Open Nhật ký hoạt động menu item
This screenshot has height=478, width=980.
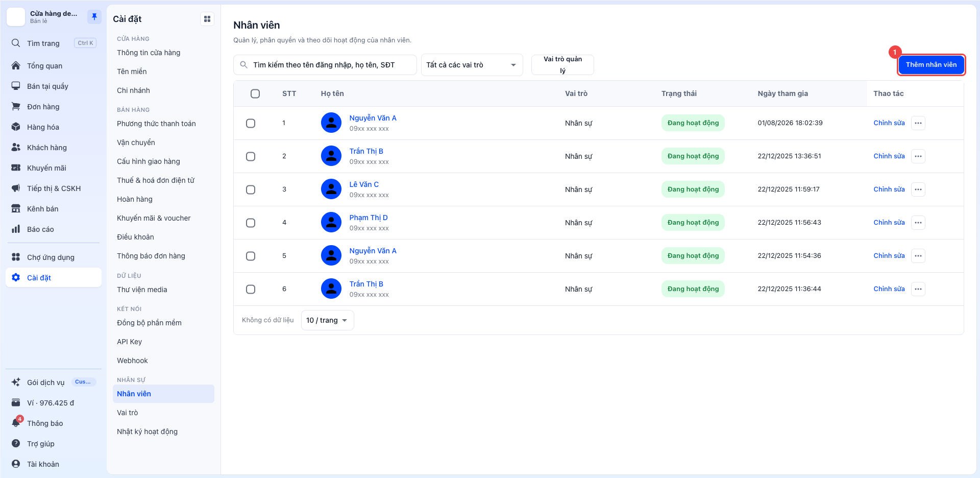click(163, 432)
